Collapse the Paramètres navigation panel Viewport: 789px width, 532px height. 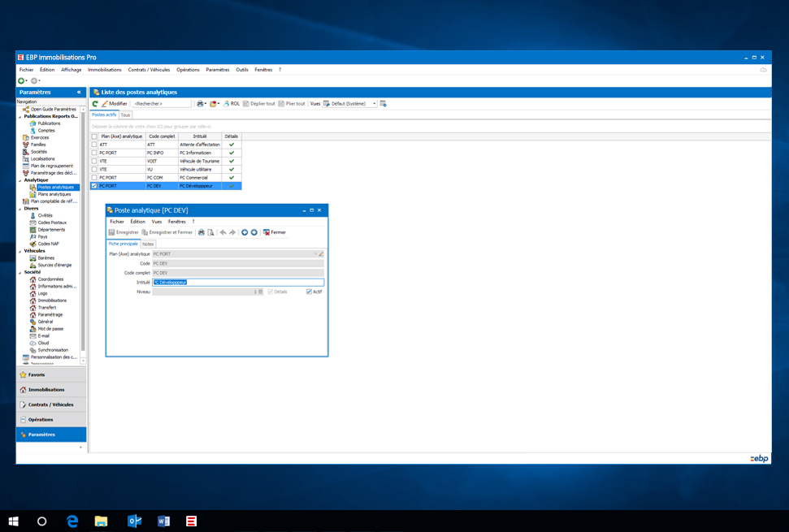(79, 93)
